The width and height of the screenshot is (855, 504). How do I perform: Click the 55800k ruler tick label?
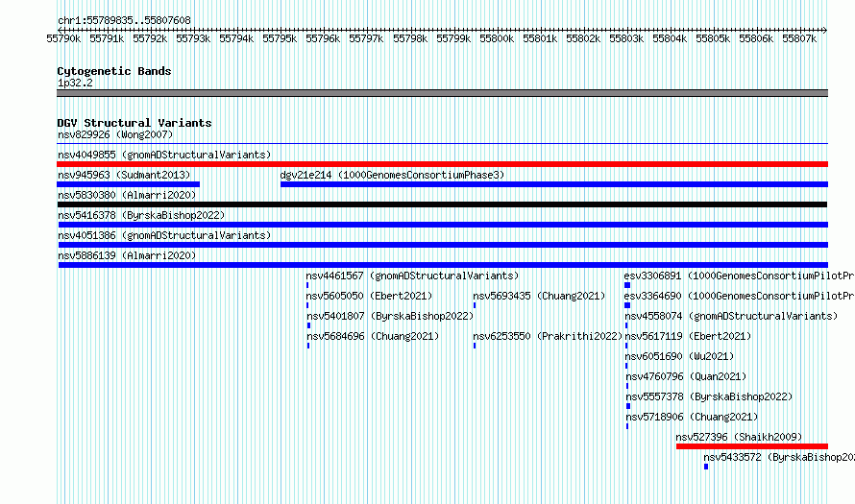click(497, 38)
